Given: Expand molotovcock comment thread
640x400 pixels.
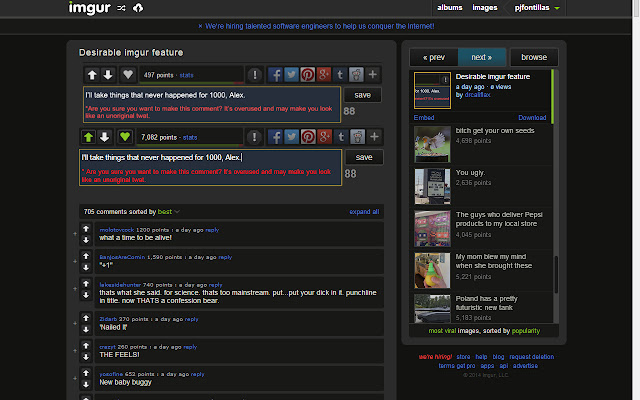Looking at the screenshot, I should pyautogui.click(x=75, y=234).
